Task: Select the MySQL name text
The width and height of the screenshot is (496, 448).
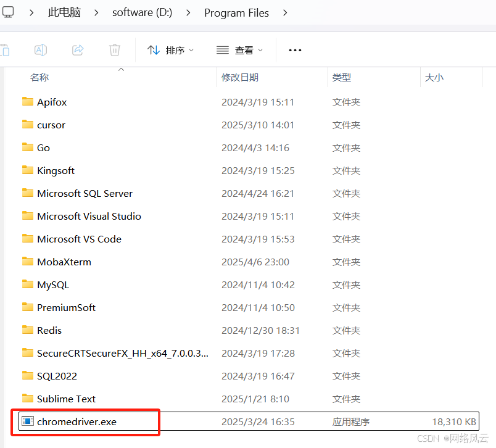Action: [53, 284]
